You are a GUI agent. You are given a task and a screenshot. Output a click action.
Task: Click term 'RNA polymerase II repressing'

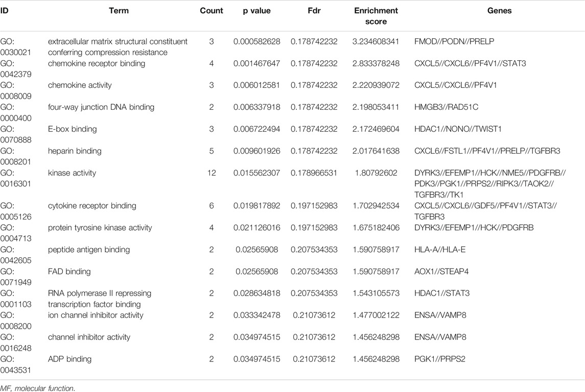(x=100, y=293)
